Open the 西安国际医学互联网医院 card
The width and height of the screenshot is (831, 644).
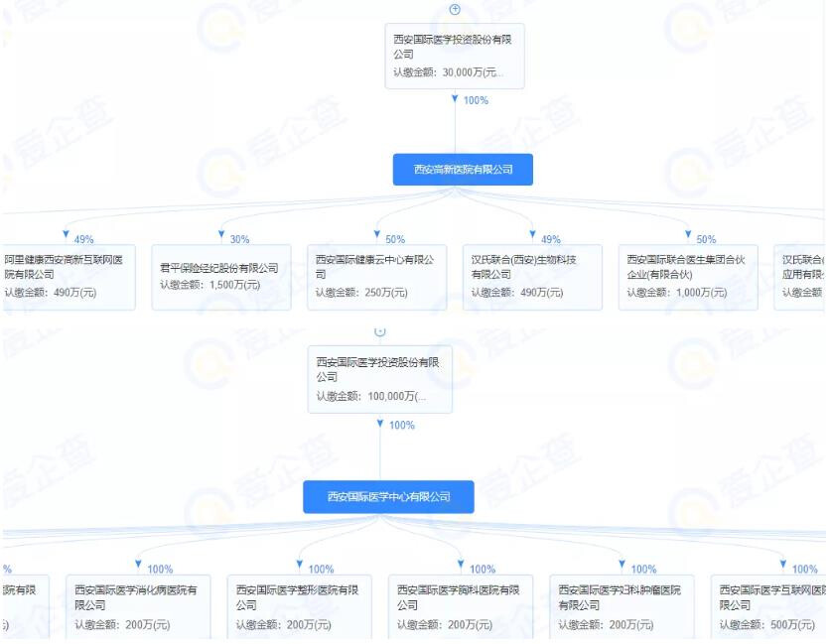(767, 607)
